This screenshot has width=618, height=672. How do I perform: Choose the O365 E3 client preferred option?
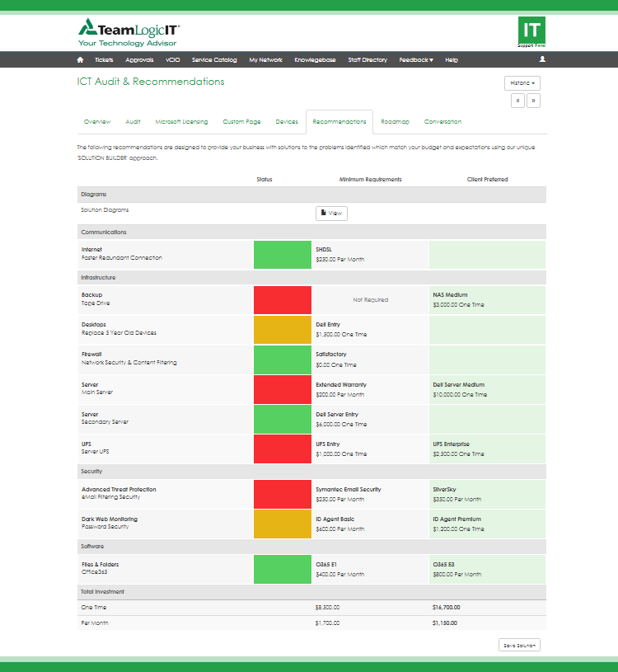coord(487,569)
